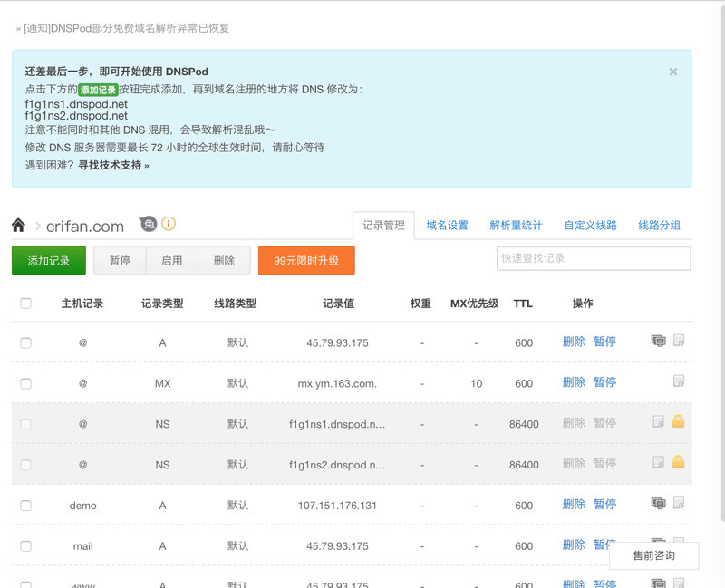Switch to 记录管理 tab
The image size is (725, 588).
(x=383, y=226)
